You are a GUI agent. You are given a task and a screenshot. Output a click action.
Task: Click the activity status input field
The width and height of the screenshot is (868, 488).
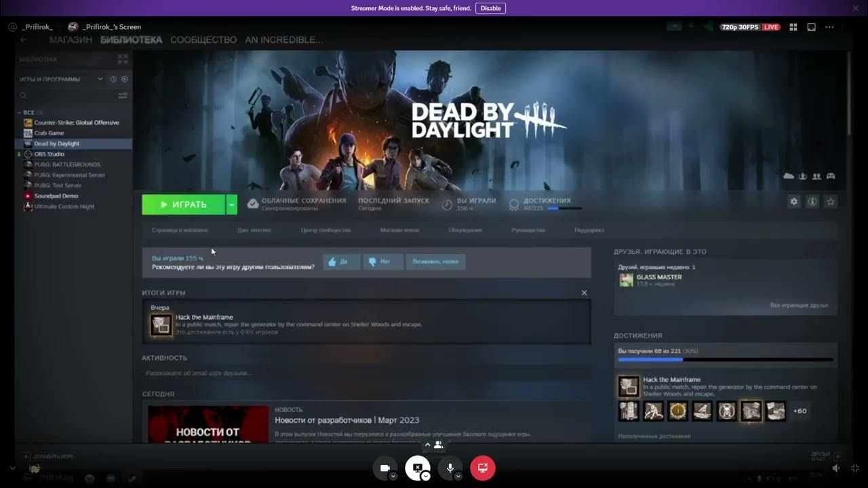(x=366, y=373)
